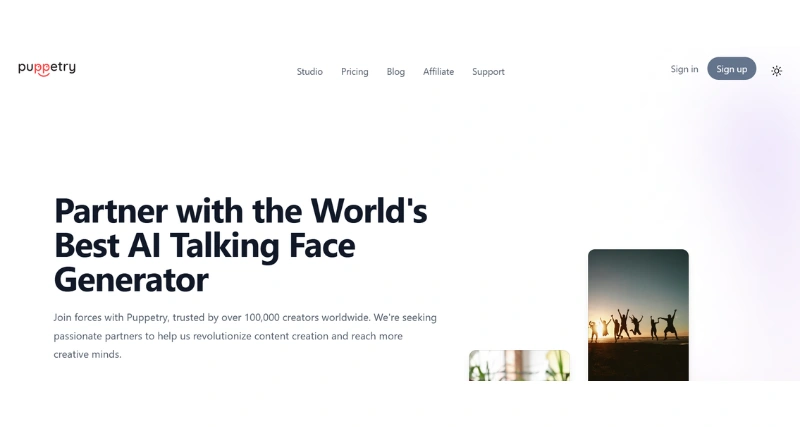This screenshot has width=800, height=427.
Task: Click "Best AI Talking Face" heading line
Action: 204,245
